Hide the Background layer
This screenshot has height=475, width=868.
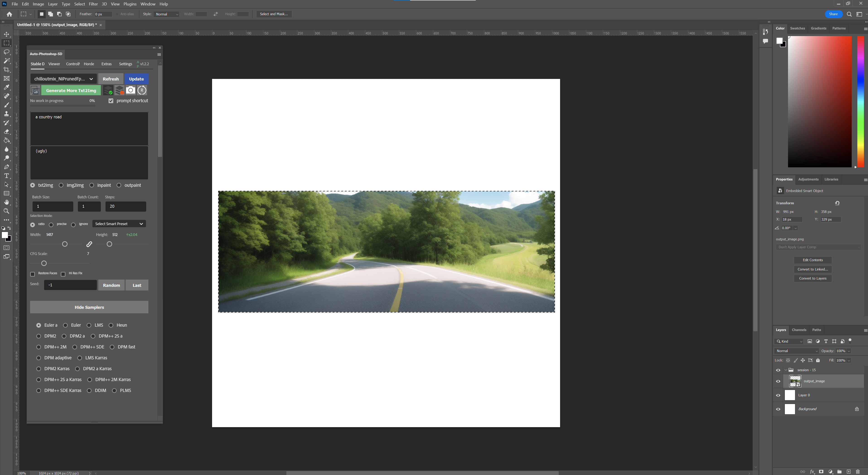click(778, 409)
